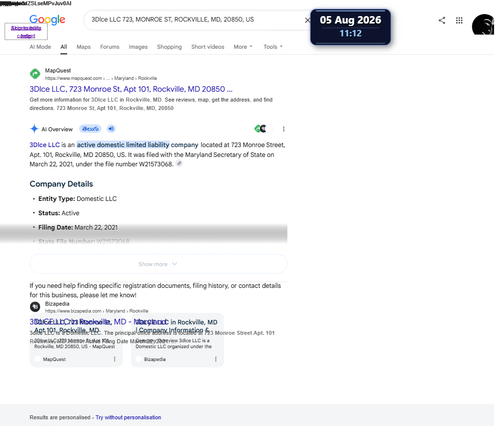Click the Bizapedia favicon in the result
Screen dimensions: 500x426
tap(35, 306)
